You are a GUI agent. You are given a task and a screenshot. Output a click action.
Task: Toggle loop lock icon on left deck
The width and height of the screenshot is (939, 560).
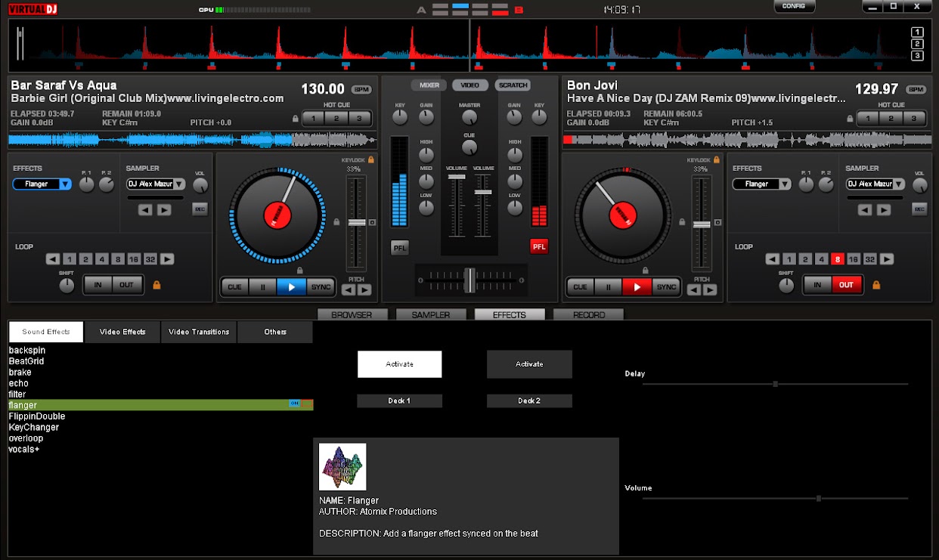click(x=157, y=285)
